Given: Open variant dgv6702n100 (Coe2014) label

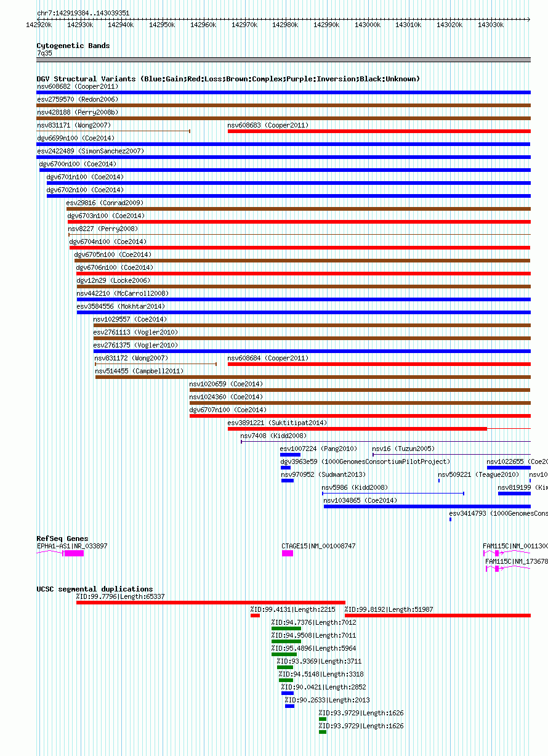Looking at the screenshot, I should 86,190.
